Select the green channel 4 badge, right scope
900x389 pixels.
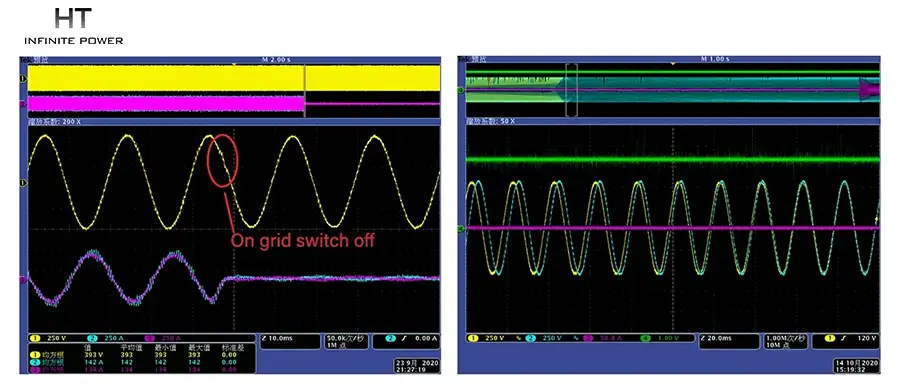[x=646, y=339]
